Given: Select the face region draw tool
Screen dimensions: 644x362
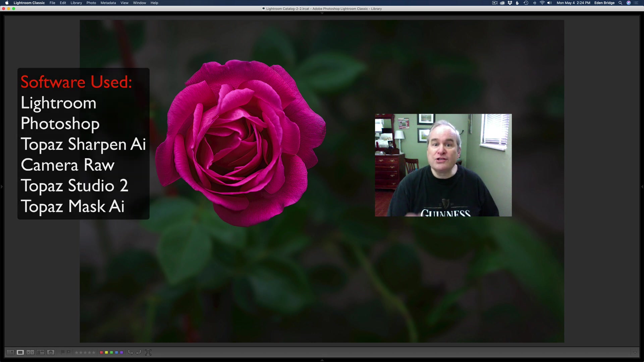Looking at the screenshot, I should 148,352.
